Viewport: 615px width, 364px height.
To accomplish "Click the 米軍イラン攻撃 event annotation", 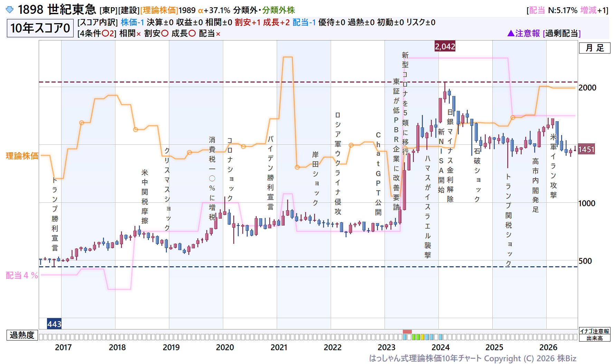I will (553, 166).
